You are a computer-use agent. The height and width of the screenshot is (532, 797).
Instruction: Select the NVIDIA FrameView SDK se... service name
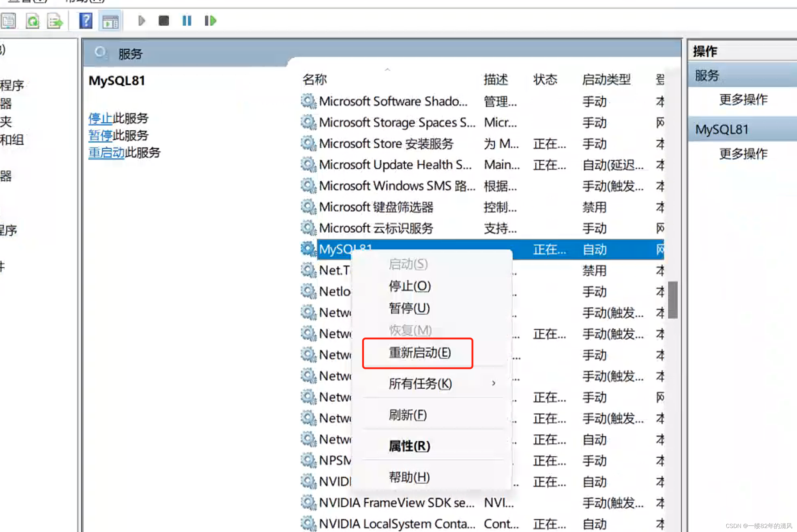pyautogui.click(x=397, y=502)
